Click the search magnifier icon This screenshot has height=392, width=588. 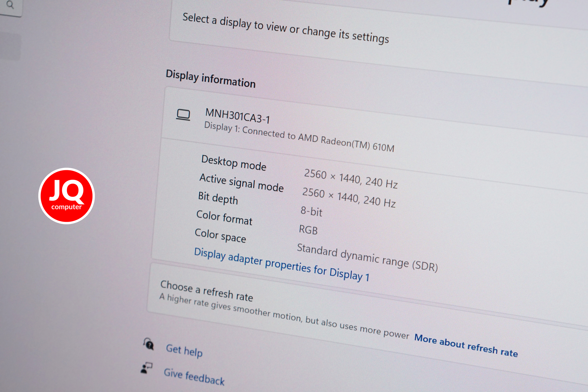[10, 5]
